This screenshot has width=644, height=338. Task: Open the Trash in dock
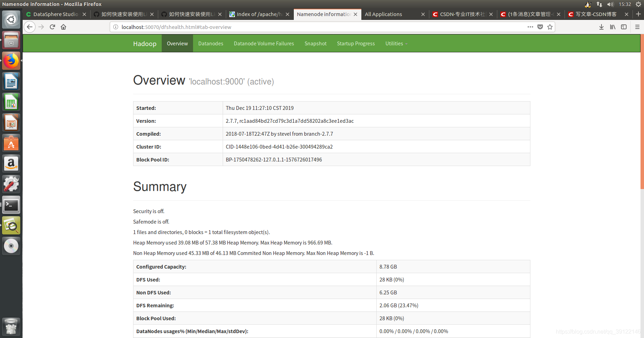(x=11, y=327)
